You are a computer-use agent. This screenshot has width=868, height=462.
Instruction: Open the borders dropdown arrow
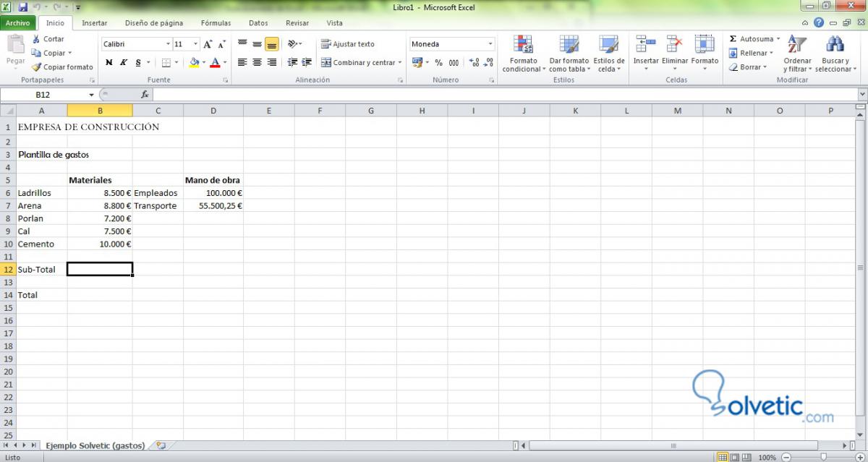click(177, 62)
